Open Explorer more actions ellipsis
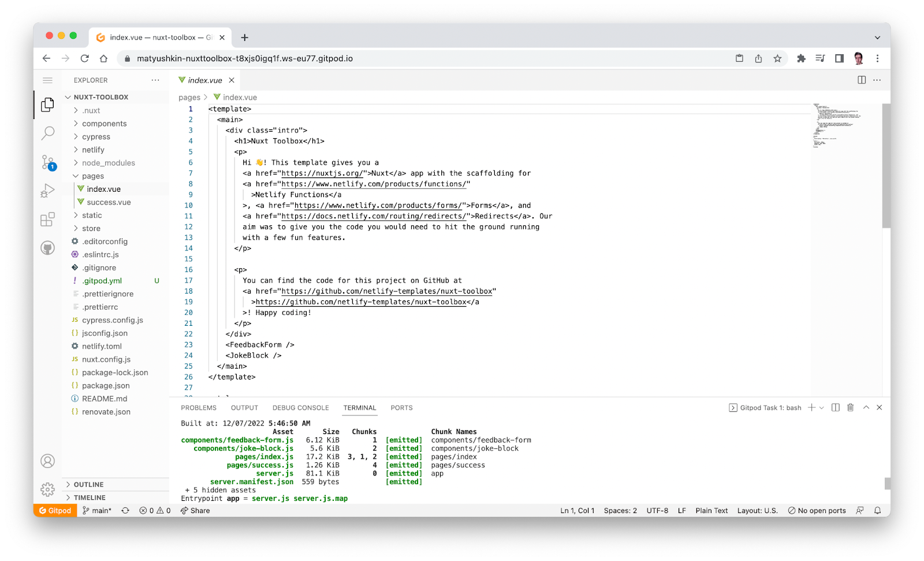 pos(155,80)
